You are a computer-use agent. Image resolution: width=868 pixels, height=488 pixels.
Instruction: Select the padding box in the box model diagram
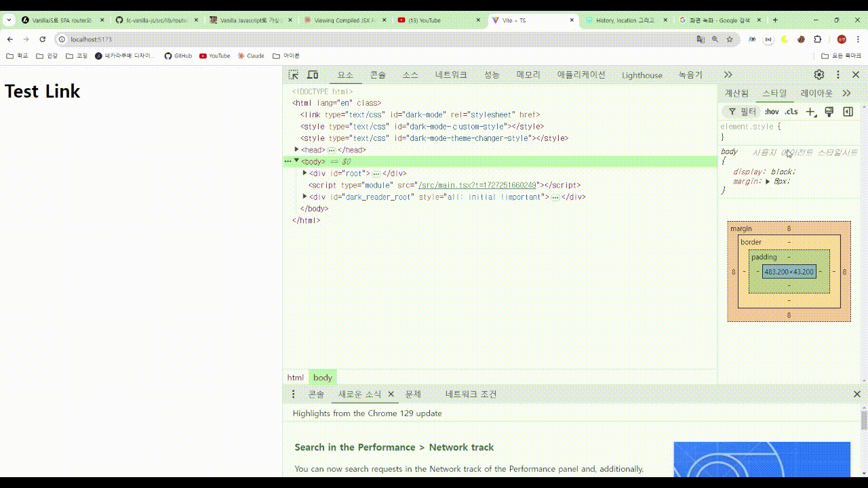[764, 257]
